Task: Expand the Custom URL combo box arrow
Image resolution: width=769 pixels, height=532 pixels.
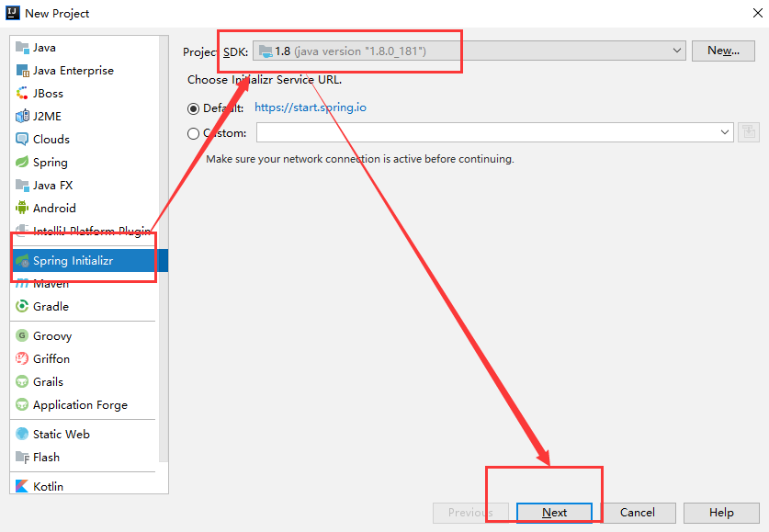Action: [724, 132]
